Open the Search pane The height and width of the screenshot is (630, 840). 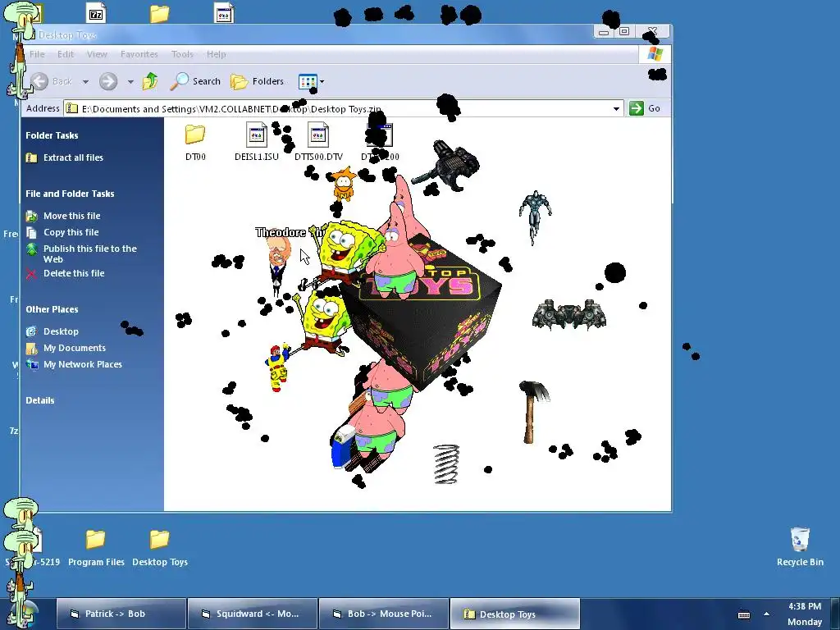[195, 81]
